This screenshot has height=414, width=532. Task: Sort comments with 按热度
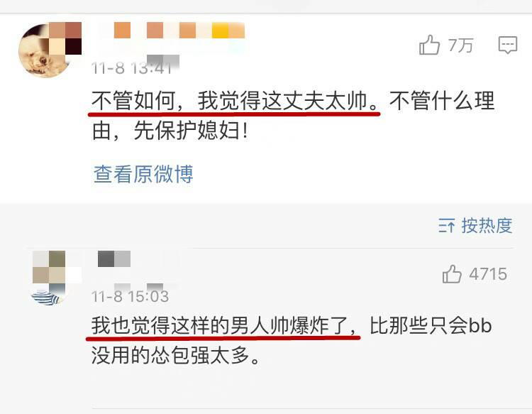[x=487, y=226]
